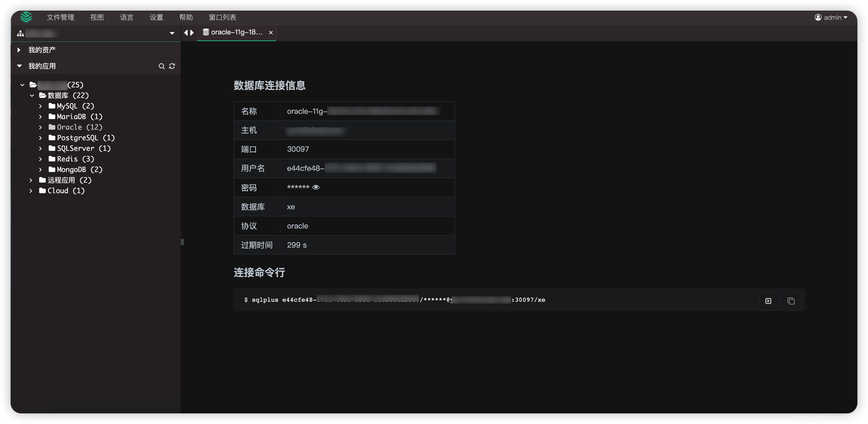The image size is (868, 424).
Task: Click the left tab navigation arrow
Action: coord(186,33)
